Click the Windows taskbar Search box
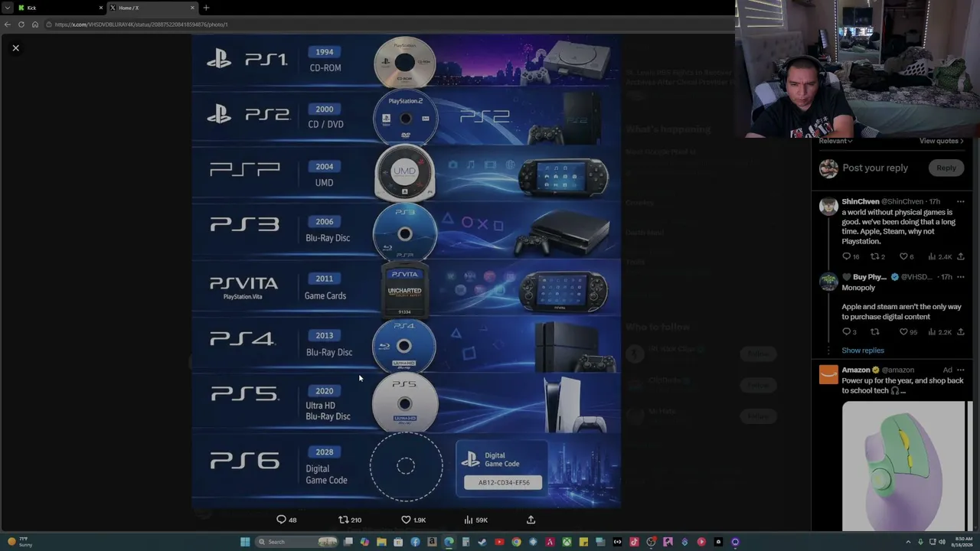 [297, 542]
